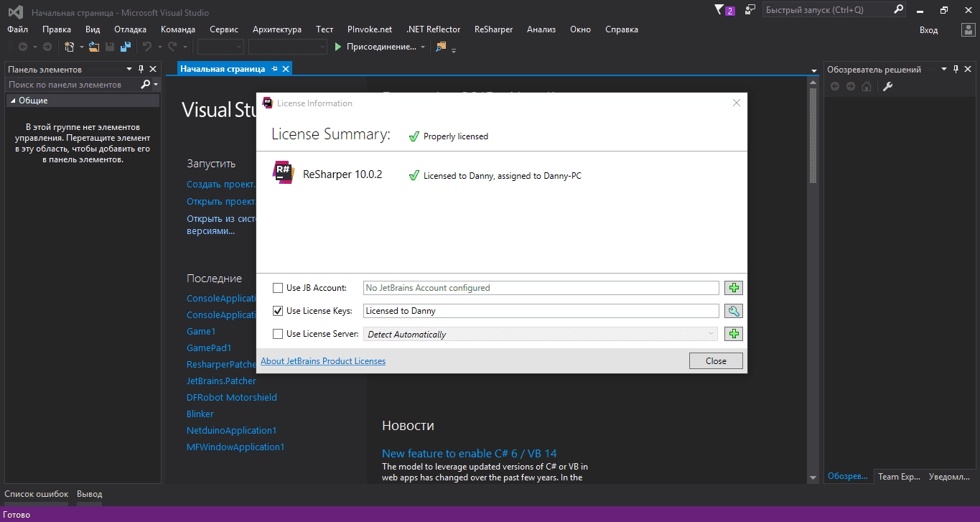980x522 pixels.
Task: Open Toolbox panel window options arrow
Action: tap(129, 69)
